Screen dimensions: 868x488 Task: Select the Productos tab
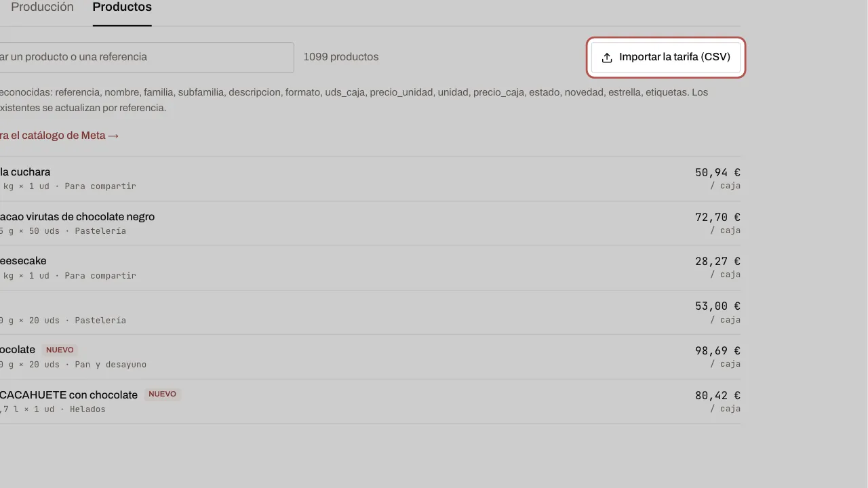tap(122, 7)
